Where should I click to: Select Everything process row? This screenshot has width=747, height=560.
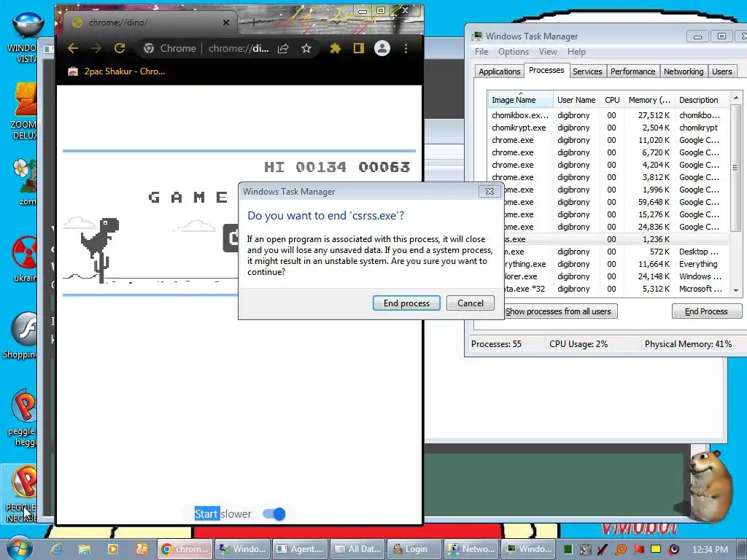616,264
